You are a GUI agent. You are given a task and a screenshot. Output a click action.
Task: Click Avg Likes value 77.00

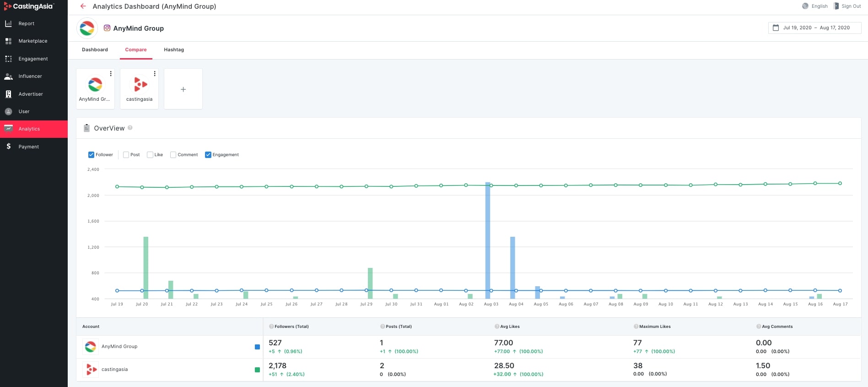tap(503, 343)
